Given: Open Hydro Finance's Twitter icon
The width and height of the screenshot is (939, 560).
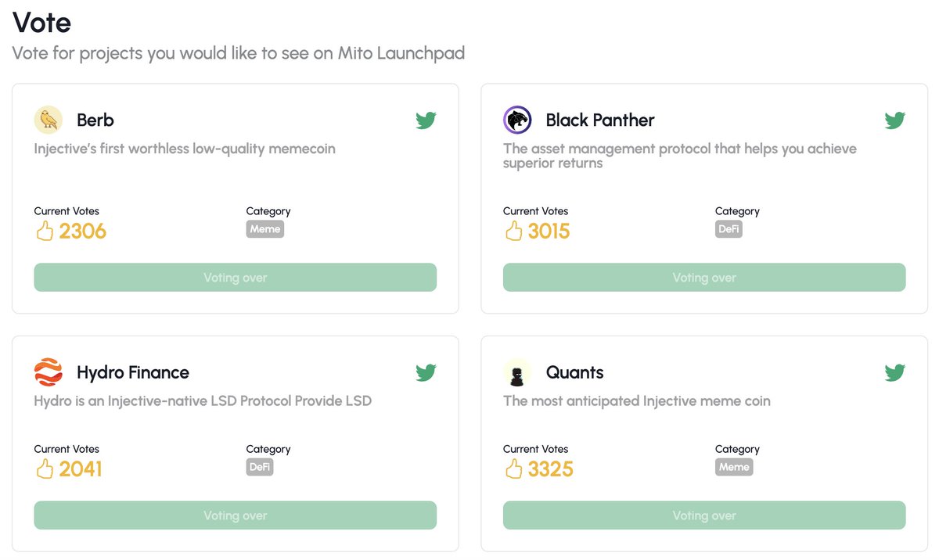Looking at the screenshot, I should (x=426, y=372).
